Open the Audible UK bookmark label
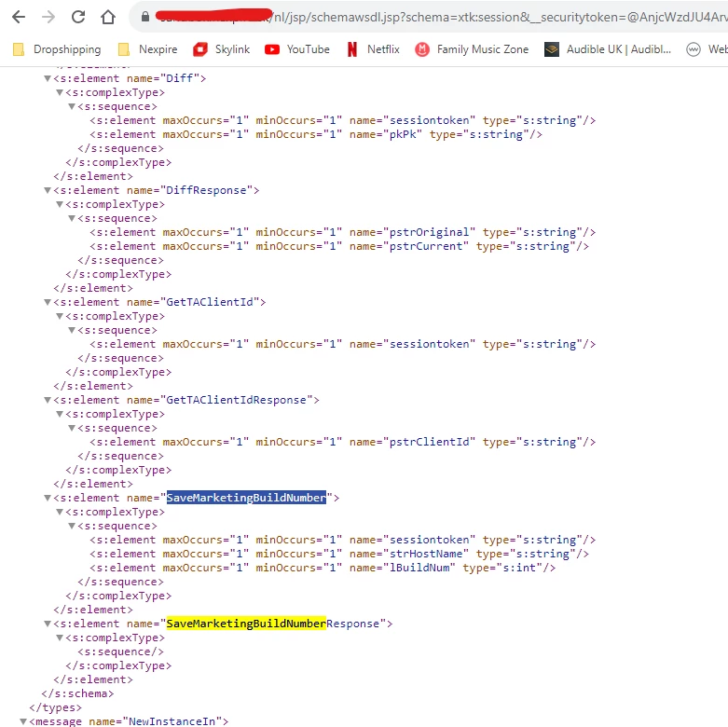The height and width of the screenshot is (727, 728). (619, 49)
